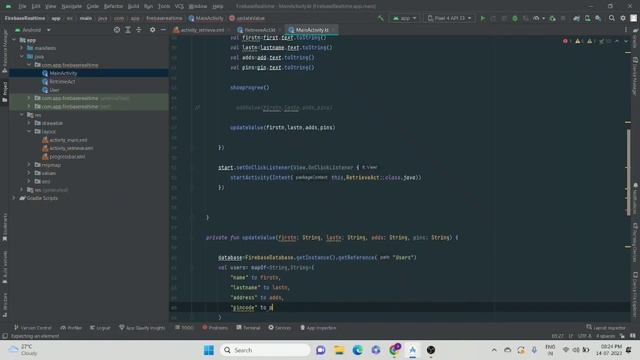
Task: Expand the values folder
Action: (29, 173)
